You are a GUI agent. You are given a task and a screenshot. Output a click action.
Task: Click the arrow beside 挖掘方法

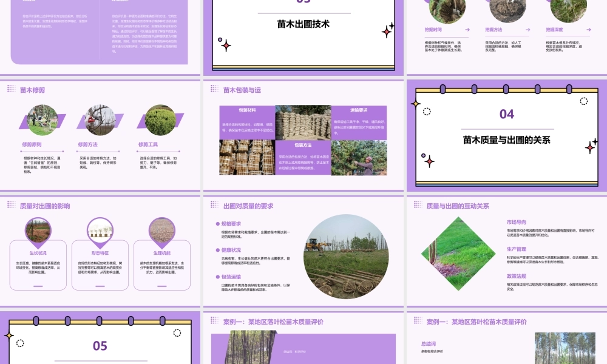527,29
